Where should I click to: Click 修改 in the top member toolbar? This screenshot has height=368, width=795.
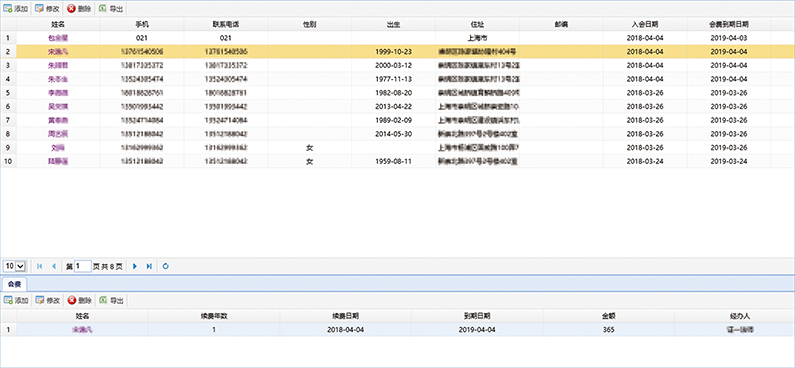48,9
